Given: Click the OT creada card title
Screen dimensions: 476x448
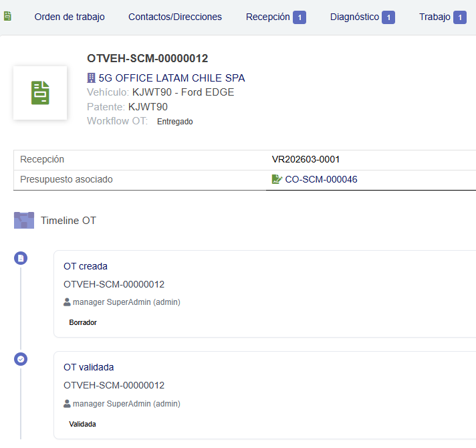Looking at the screenshot, I should tap(86, 266).
